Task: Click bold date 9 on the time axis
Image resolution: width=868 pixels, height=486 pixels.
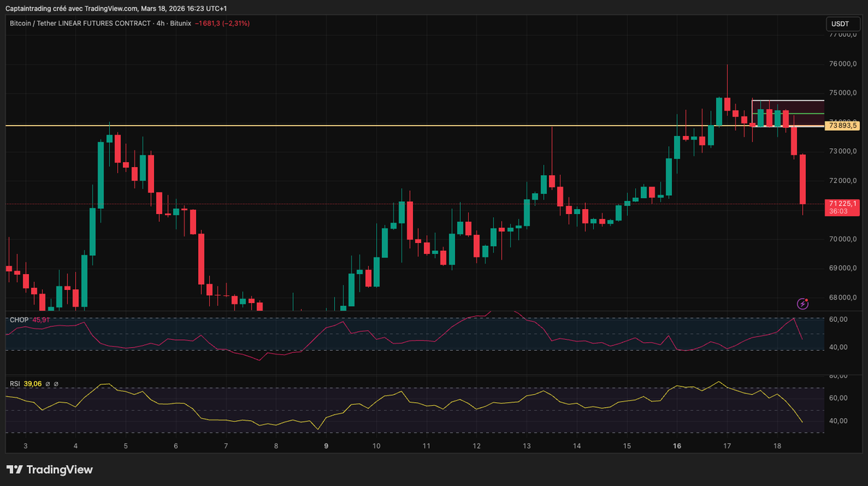Action: click(x=326, y=446)
